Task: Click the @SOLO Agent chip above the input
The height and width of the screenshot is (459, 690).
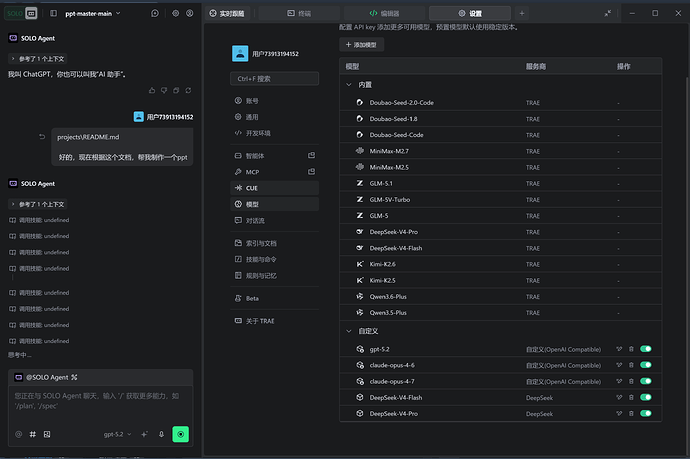Action: (46, 377)
